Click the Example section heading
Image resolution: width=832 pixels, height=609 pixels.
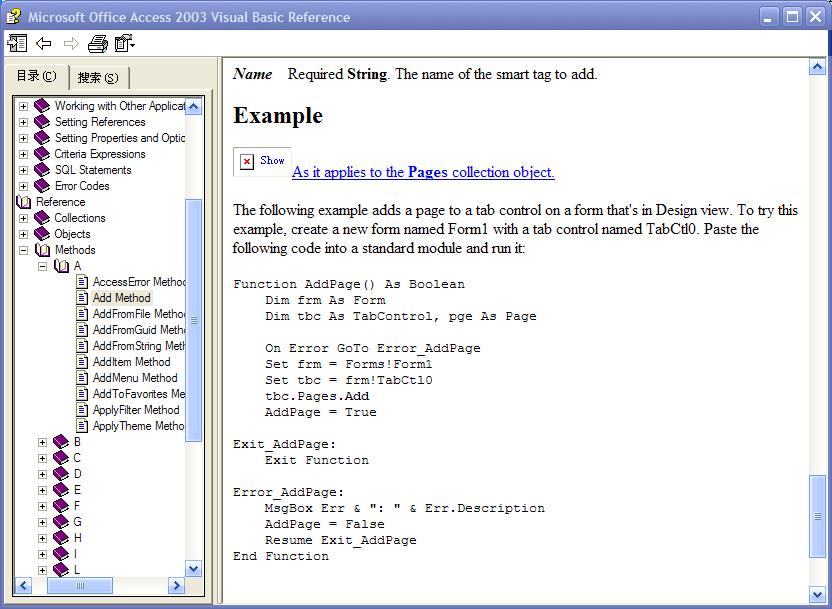click(x=278, y=116)
